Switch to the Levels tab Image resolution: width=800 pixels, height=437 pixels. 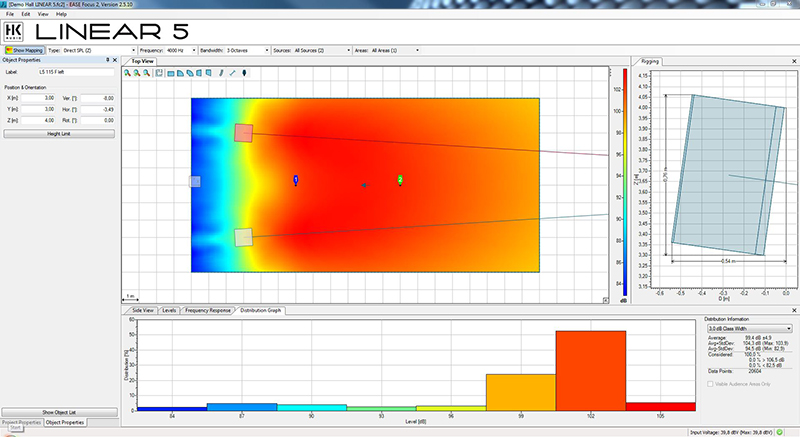169,310
